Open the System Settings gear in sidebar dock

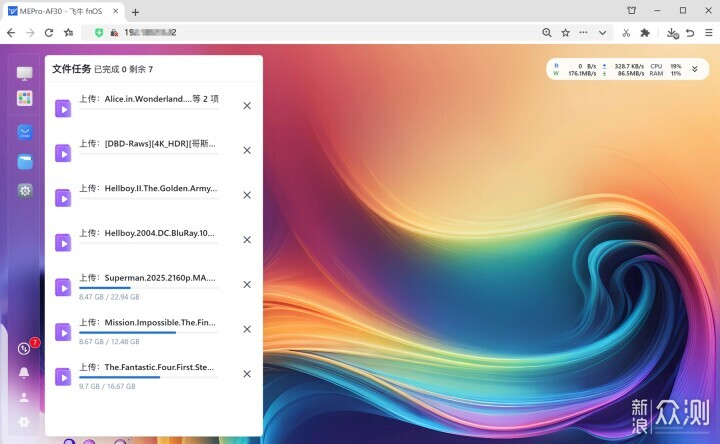(25, 191)
